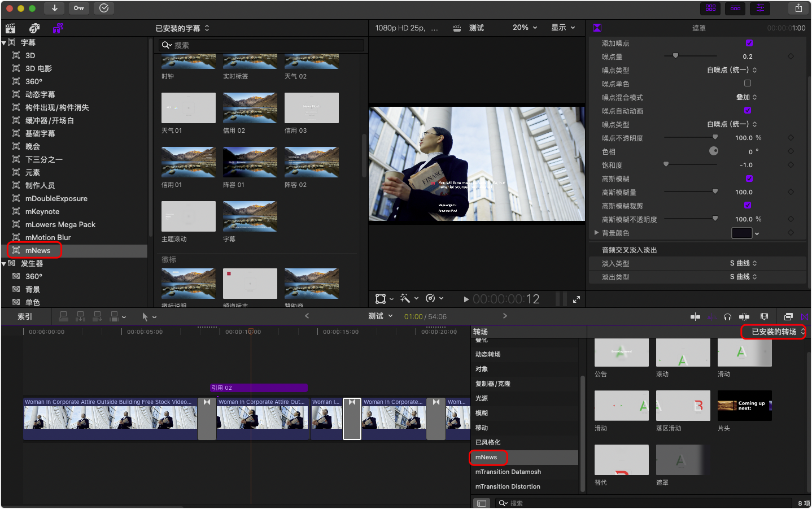Open retime speed menu in viewer
The height and width of the screenshot is (509, 812).
point(434,298)
